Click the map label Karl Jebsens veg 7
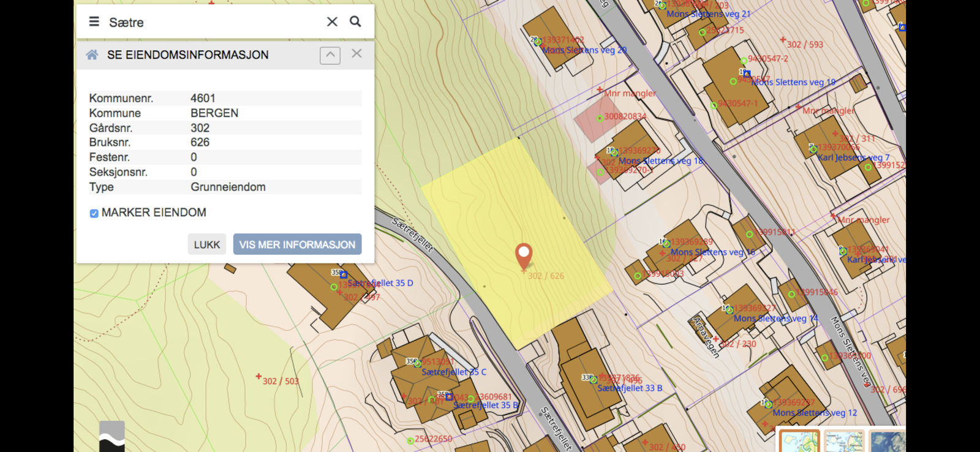Image resolution: width=980 pixels, height=452 pixels. 853,157
